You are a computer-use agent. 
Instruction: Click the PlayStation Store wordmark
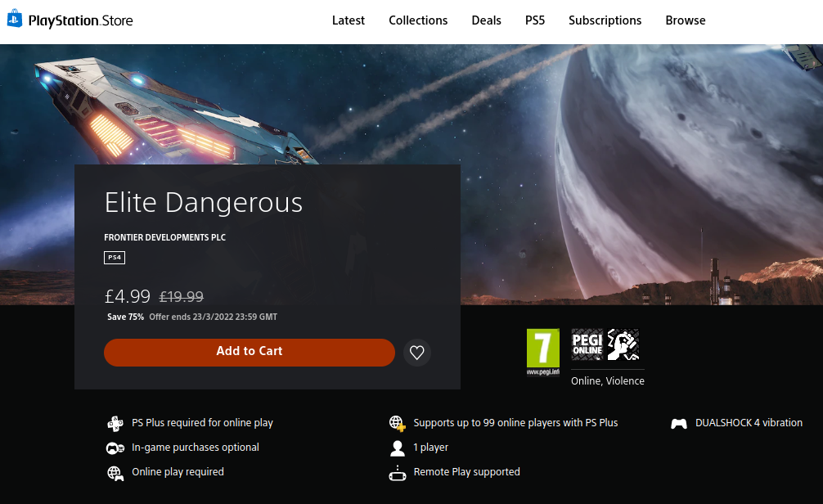(80, 20)
